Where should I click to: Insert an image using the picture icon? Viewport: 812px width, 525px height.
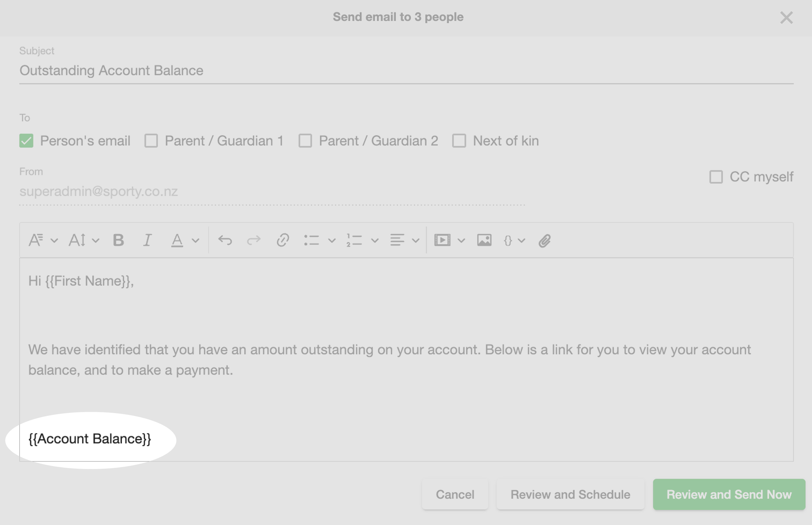tap(484, 240)
